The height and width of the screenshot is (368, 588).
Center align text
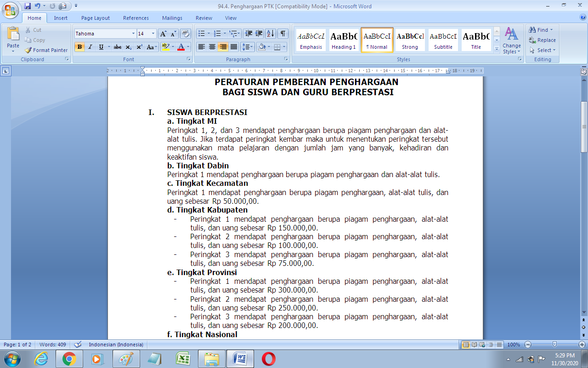point(212,47)
